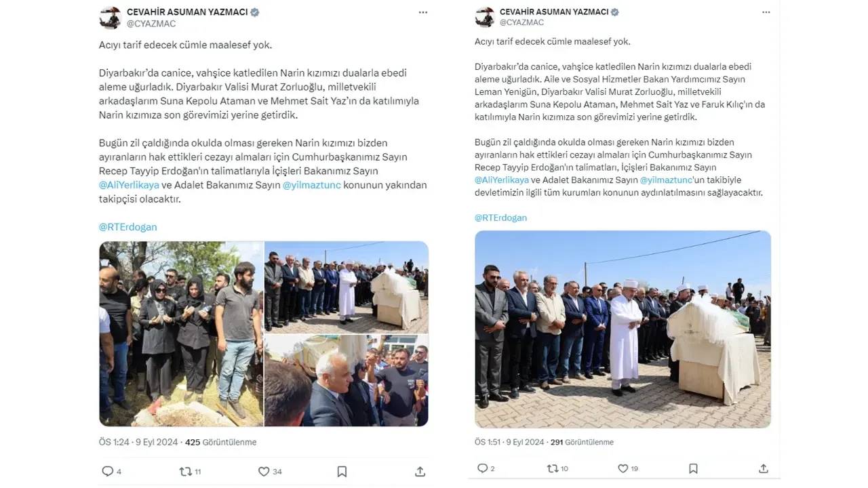
Task: Reply to the left tweet
Action: 107,471
